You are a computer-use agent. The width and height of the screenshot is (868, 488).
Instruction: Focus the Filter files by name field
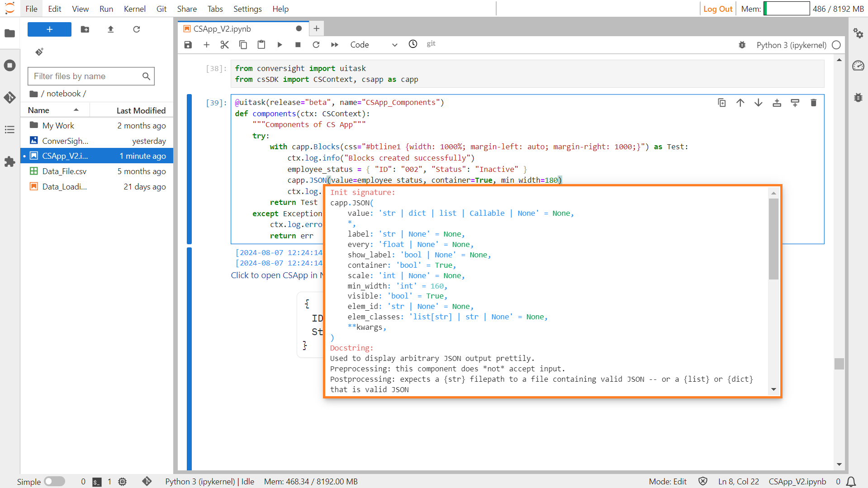91,76
